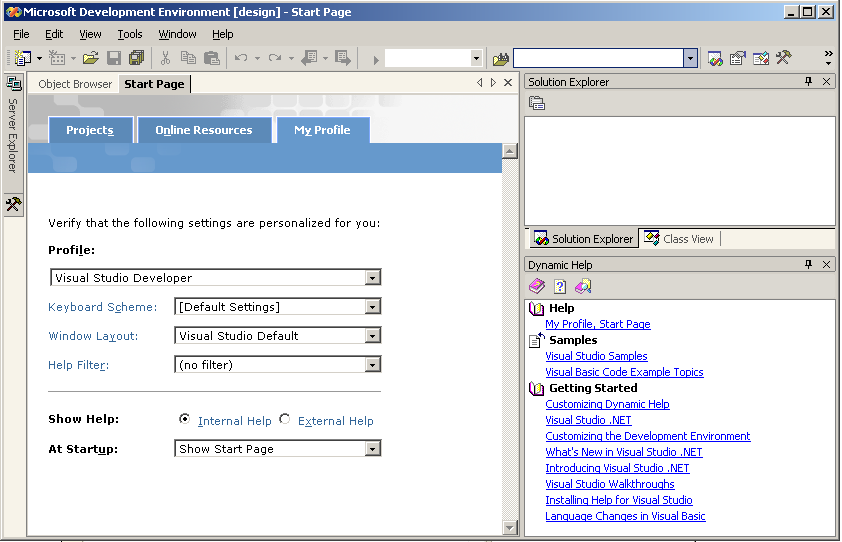The width and height of the screenshot is (842, 542).
Task: Click the Save floppy disk icon
Action: [114, 57]
